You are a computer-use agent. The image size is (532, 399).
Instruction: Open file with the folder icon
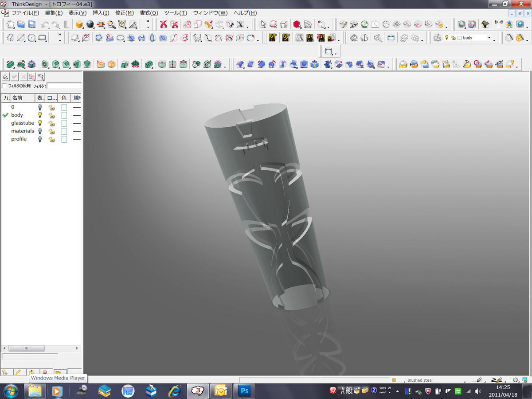[21, 24]
